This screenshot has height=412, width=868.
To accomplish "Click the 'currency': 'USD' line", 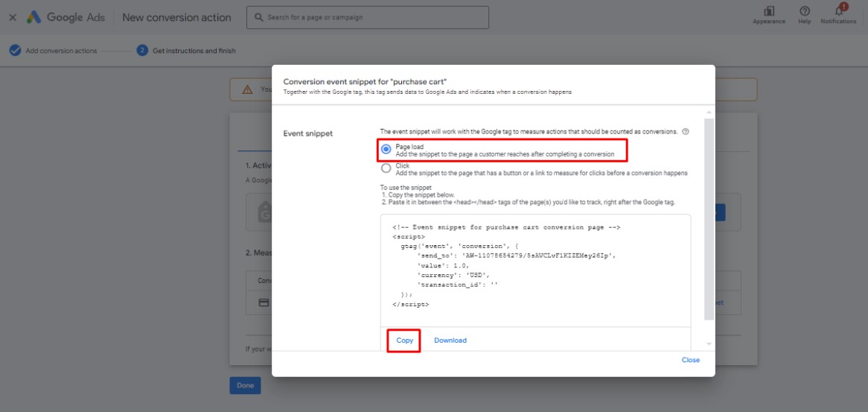I will point(454,275).
